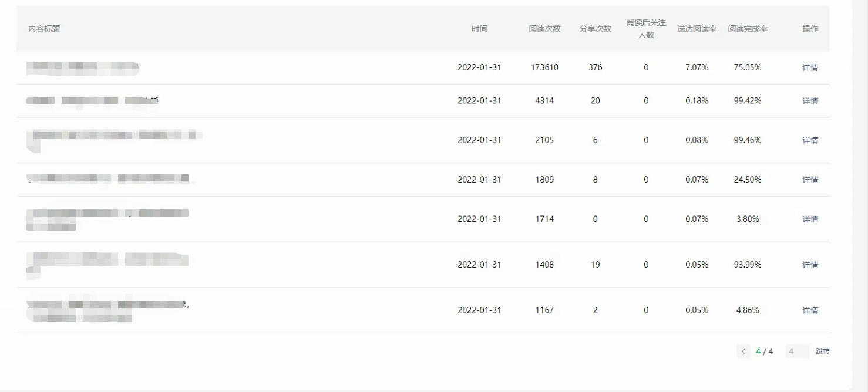Go to previous page using left arrow
868x392 pixels.
pyautogui.click(x=743, y=352)
